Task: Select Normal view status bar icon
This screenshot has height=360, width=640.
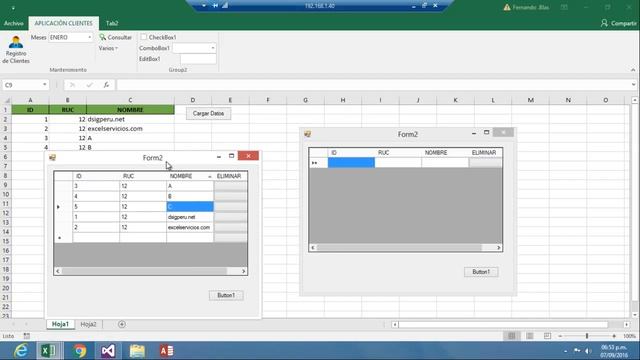Action: 511,336
